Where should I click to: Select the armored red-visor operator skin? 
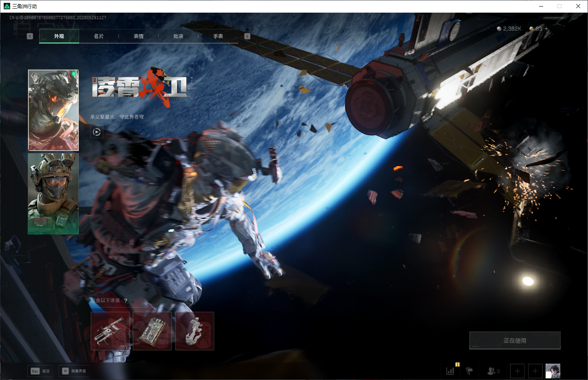click(53, 110)
